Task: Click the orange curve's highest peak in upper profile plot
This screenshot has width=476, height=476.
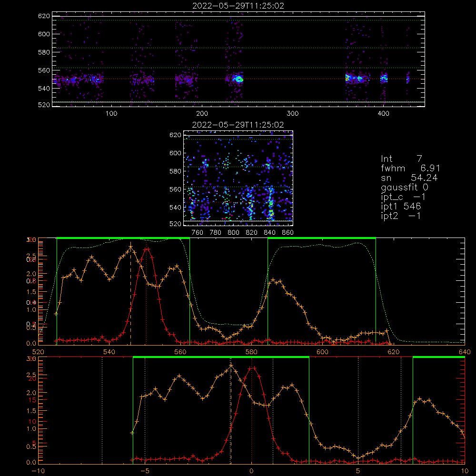Action: click(130, 247)
